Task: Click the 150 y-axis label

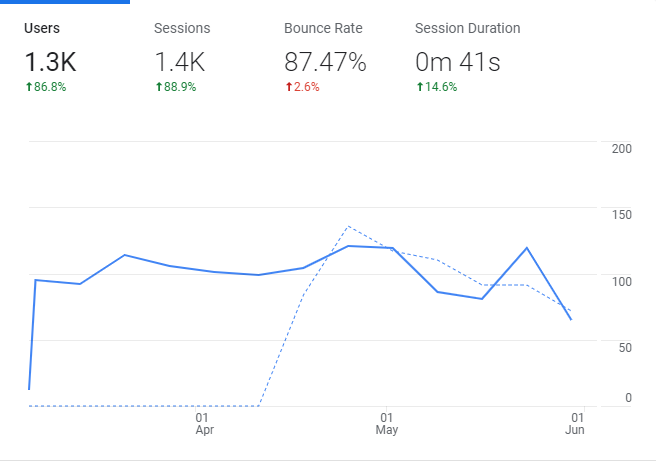Action: click(x=621, y=215)
